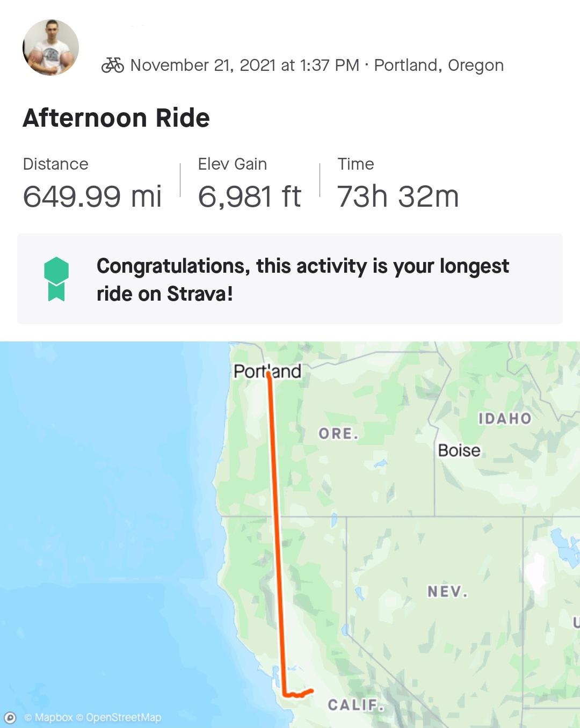Click the IDAHO state label on map

[505, 418]
